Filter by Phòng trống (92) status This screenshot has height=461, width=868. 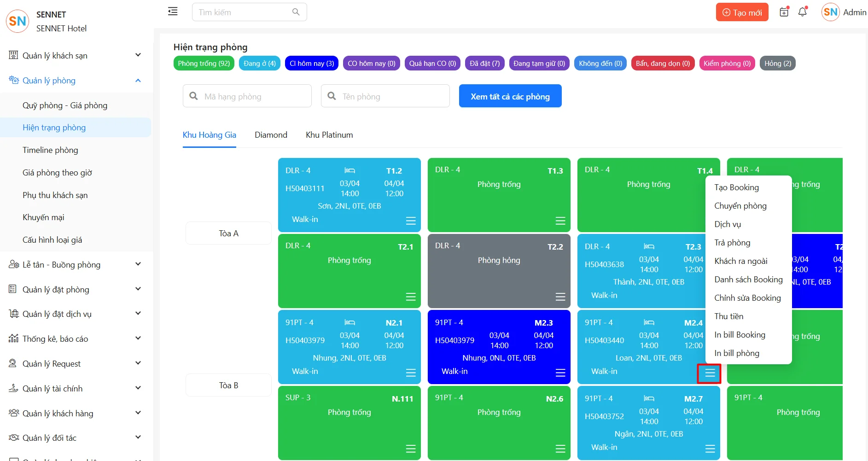204,64
